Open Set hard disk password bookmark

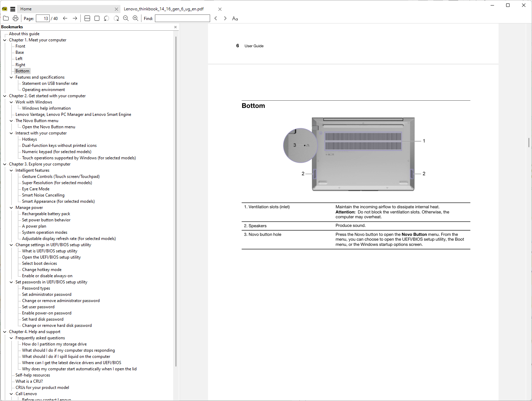click(x=43, y=319)
